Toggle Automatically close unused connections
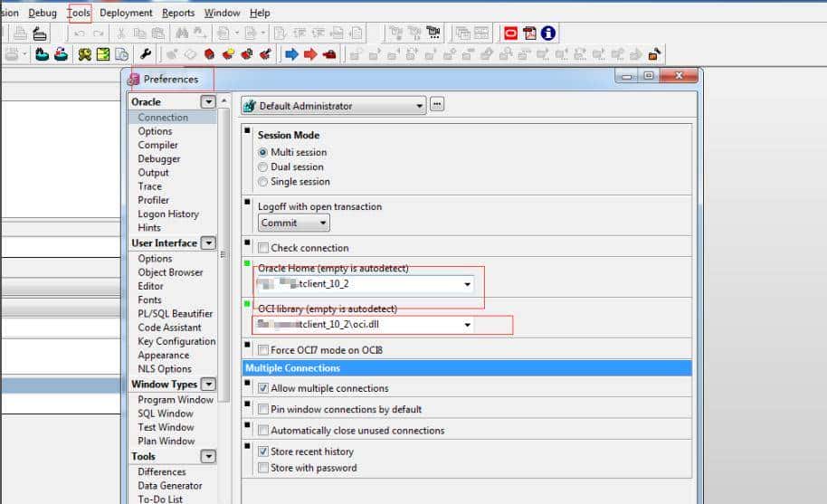This screenshot has height=504, width=827. click(263, 431)
